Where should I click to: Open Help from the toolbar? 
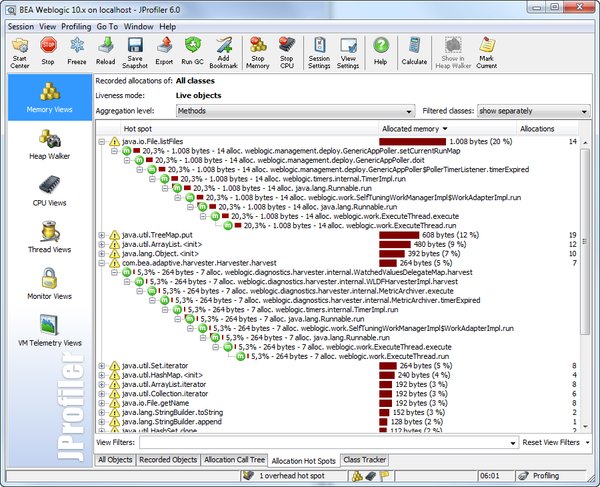[381, 52]
